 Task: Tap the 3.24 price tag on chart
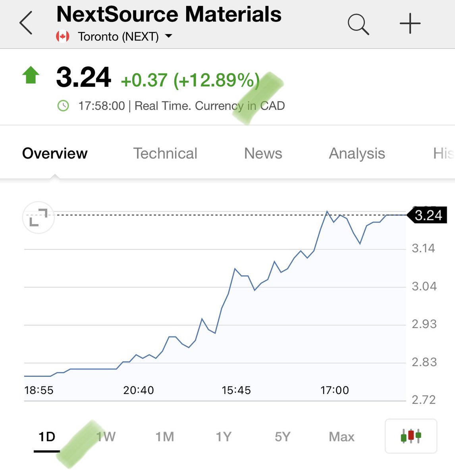pyautogui.click(x=427, y=215)
